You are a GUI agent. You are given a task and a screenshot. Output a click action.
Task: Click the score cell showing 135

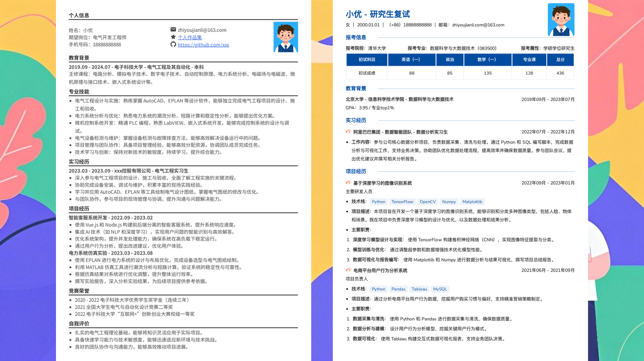(487, 73)
